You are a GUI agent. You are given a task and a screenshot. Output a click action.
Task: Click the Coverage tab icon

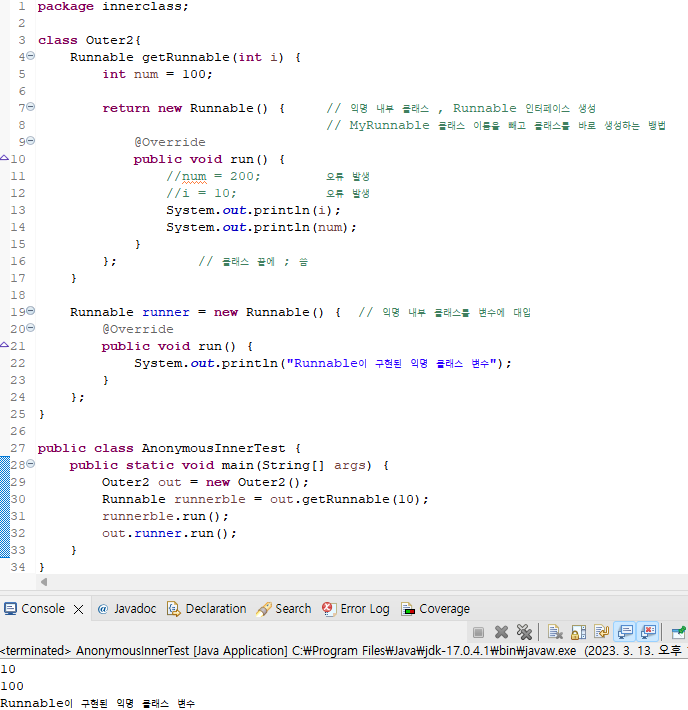408,609
